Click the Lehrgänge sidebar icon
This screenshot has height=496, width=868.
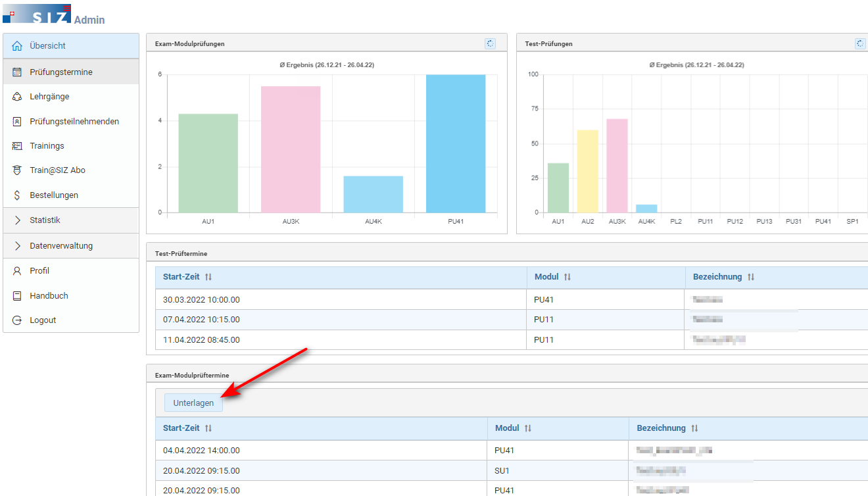click(17, 97)
